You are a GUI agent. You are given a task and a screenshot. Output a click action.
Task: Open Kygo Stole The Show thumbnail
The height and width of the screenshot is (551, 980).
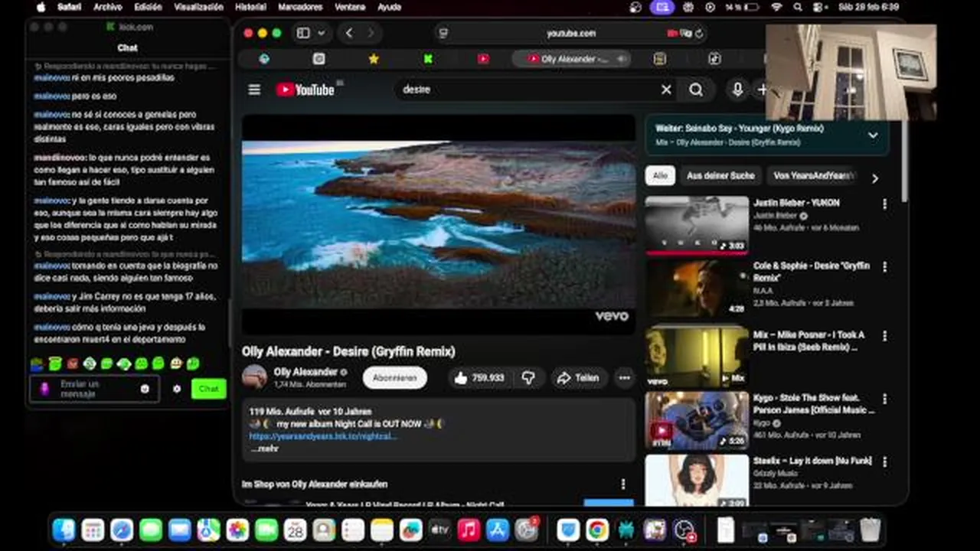pos(697,420)
